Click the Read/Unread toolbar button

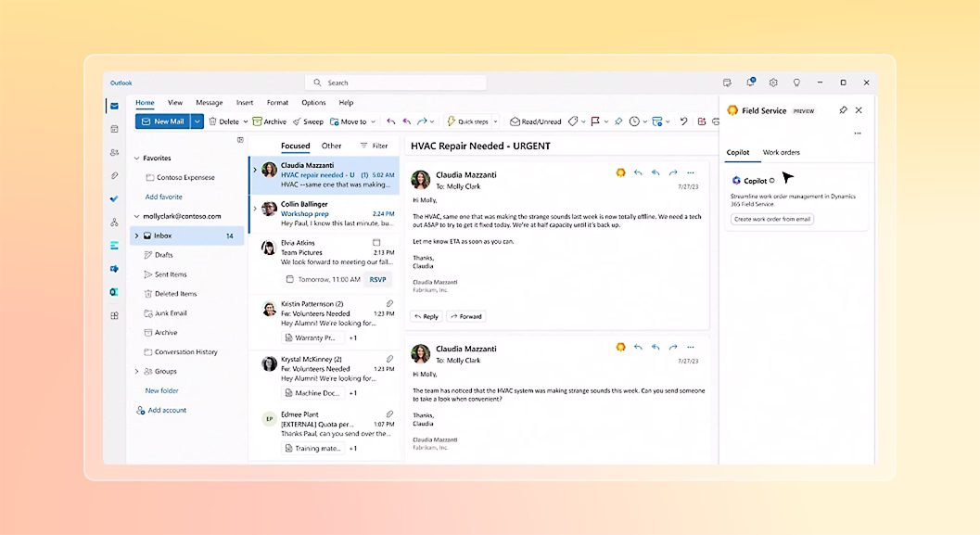point(536,121)
